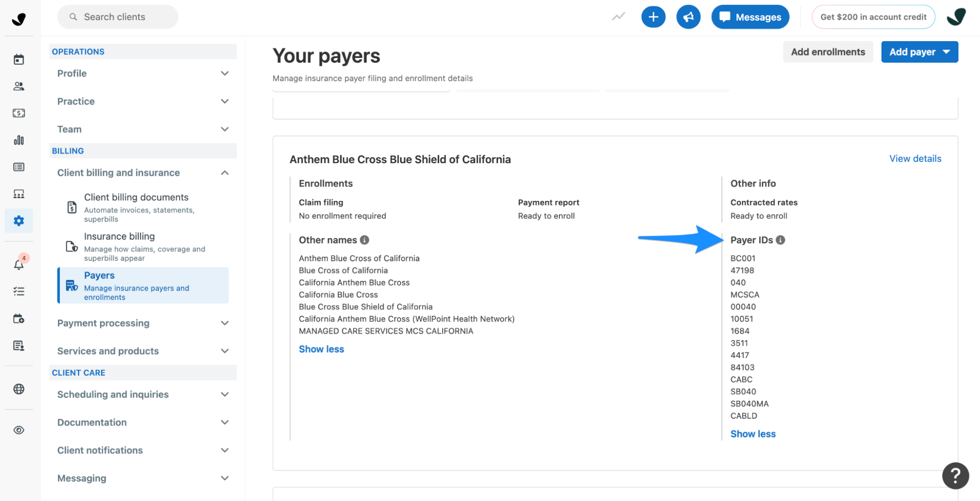Click the Client billing documents invoice icon
This screenshot has height=501, width=980.
pyautogui.click(x=72, y=207)
